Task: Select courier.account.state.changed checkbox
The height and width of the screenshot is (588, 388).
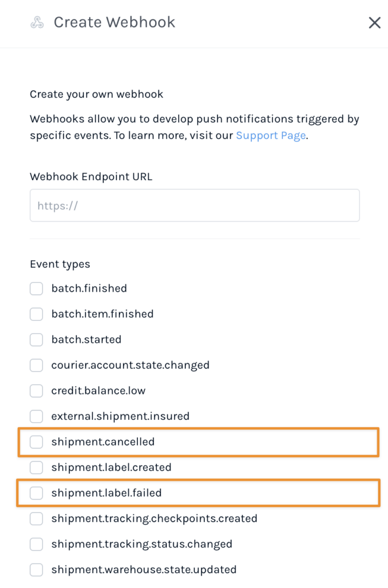Action: tap(36, 365)
